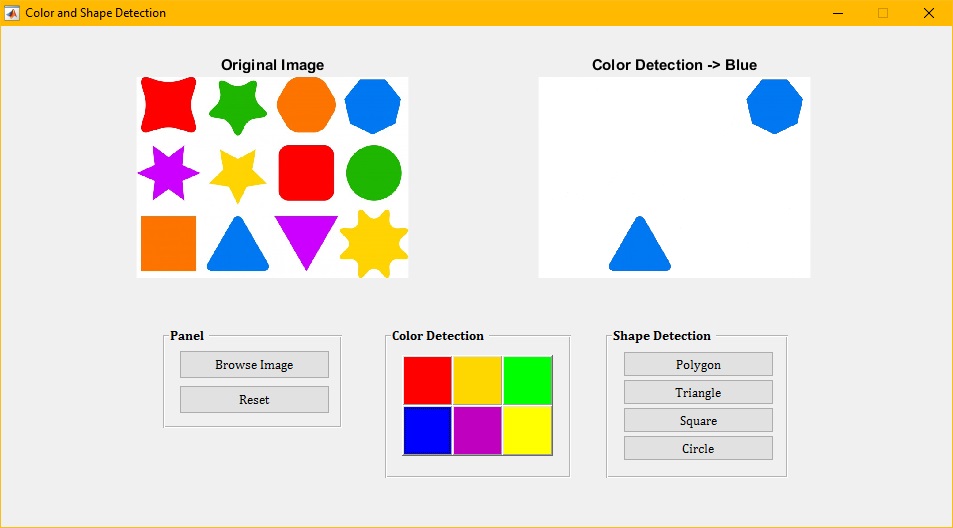Select the gold color detection swatch
The height and width of the screenshot is (528, 953).
478,380
